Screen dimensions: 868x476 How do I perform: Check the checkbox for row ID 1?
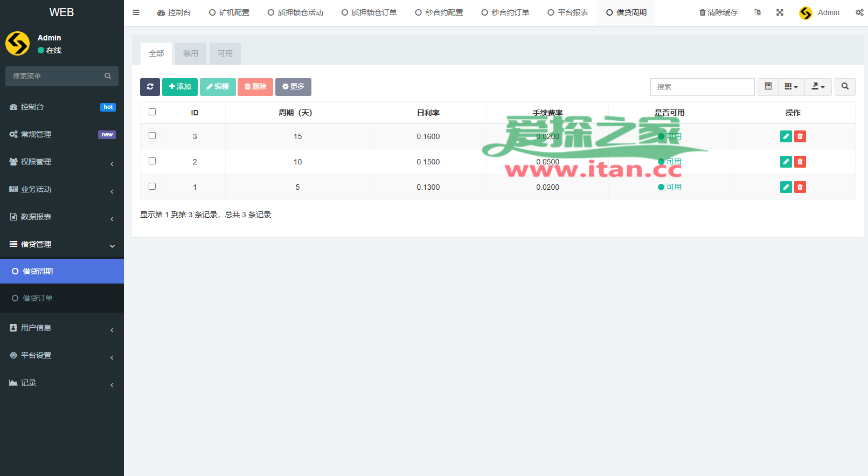(152, 187)
